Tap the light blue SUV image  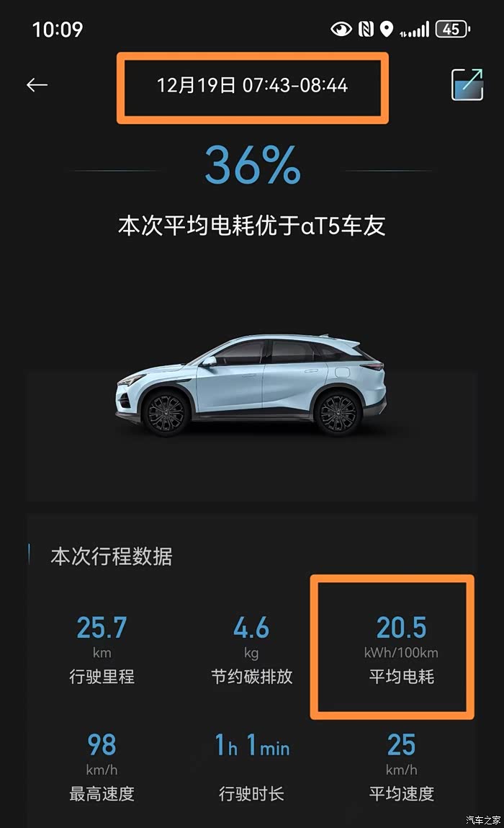click(x=251, y=384)
